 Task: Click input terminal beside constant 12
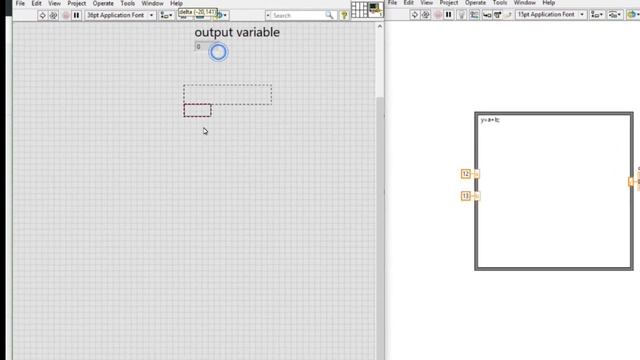(476, 174)
